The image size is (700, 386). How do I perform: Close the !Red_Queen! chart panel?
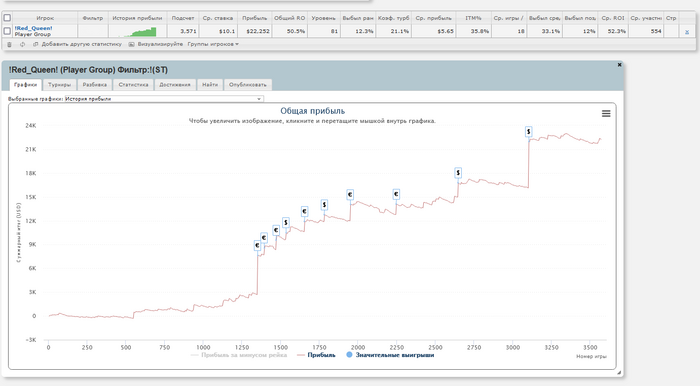point(619,65)
